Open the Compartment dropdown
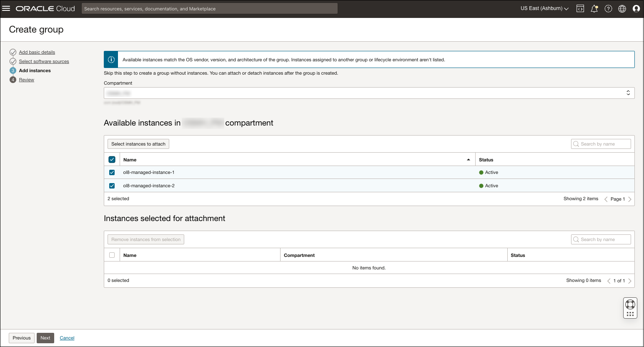 [628, 93]
